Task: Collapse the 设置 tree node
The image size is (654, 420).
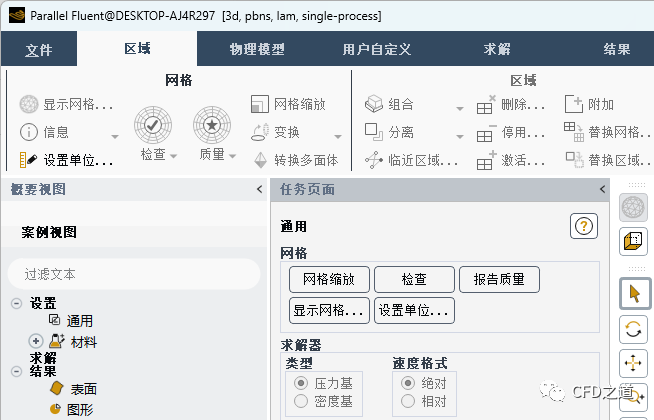Action: click(16, 303)
